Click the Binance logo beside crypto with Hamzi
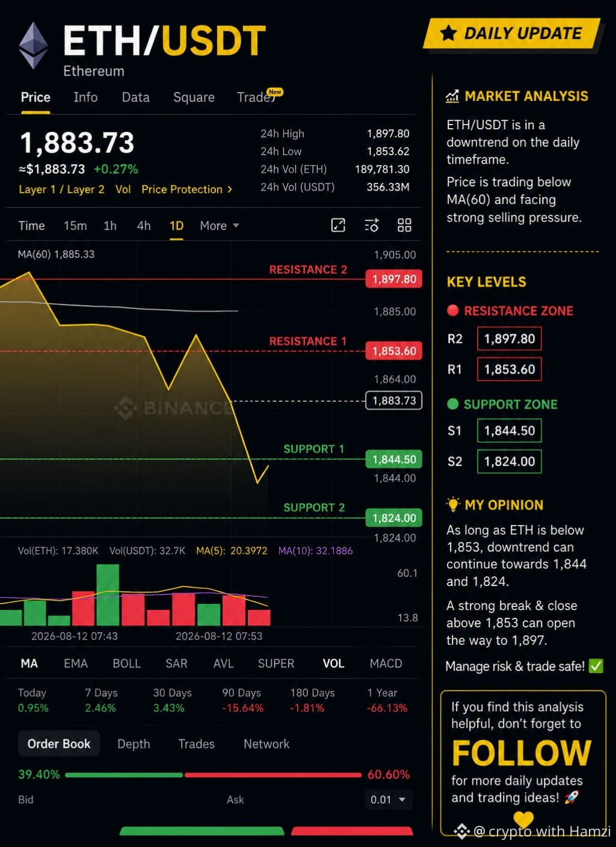The image size is (616, 847). pyautogui.click(x=461, y=831)
